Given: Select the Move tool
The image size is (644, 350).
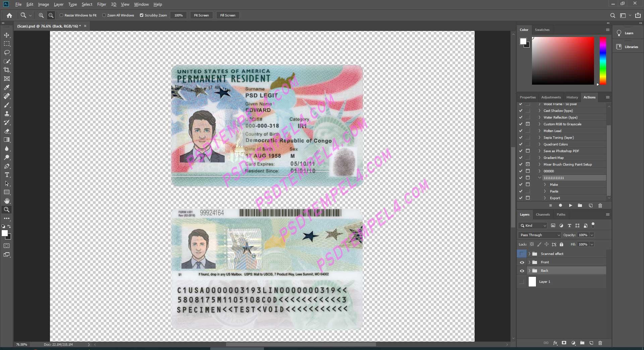Looking at the screenshot, I should [x=7, y=35].
